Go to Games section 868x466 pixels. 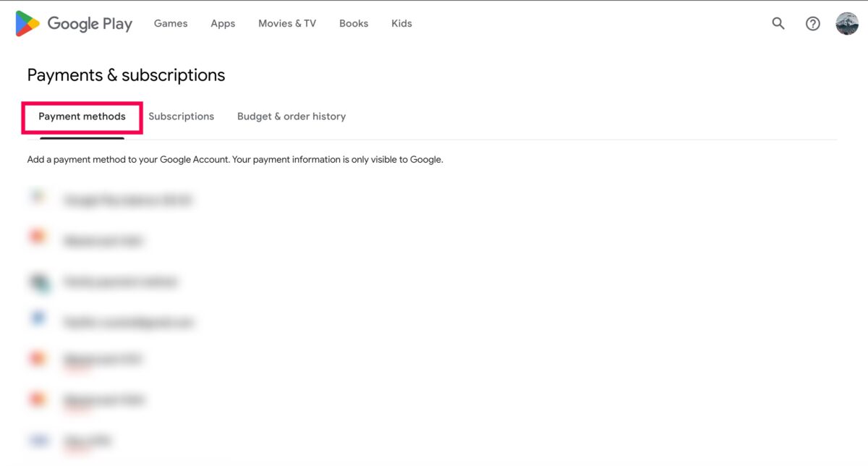tap(171, 23)
